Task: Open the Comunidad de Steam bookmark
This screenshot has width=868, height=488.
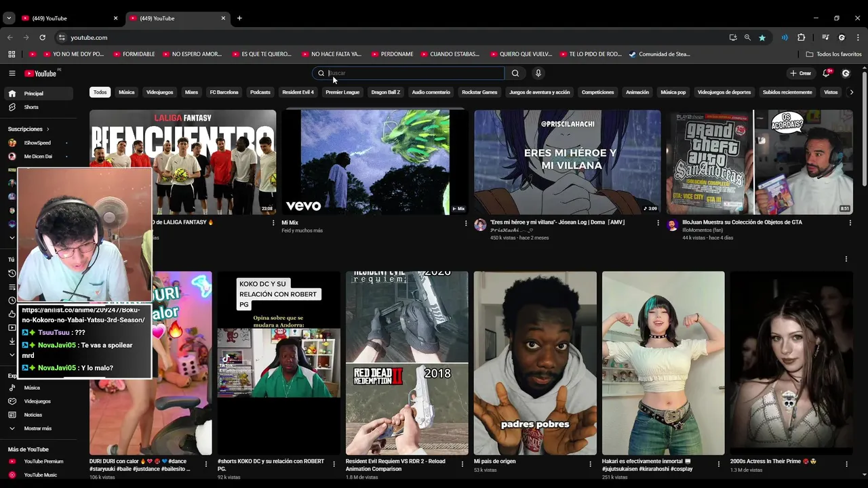Action: (659, 54)
